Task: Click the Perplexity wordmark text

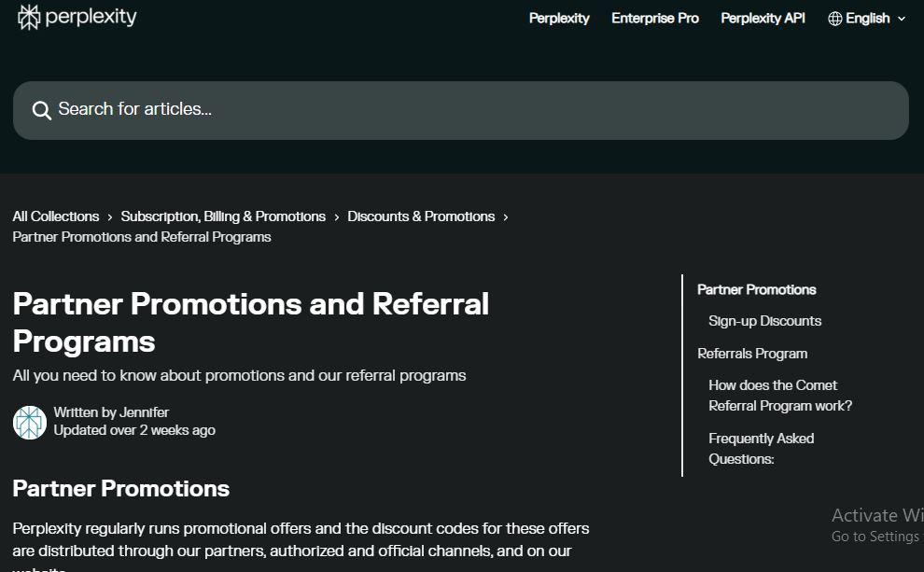Action: 91,17
